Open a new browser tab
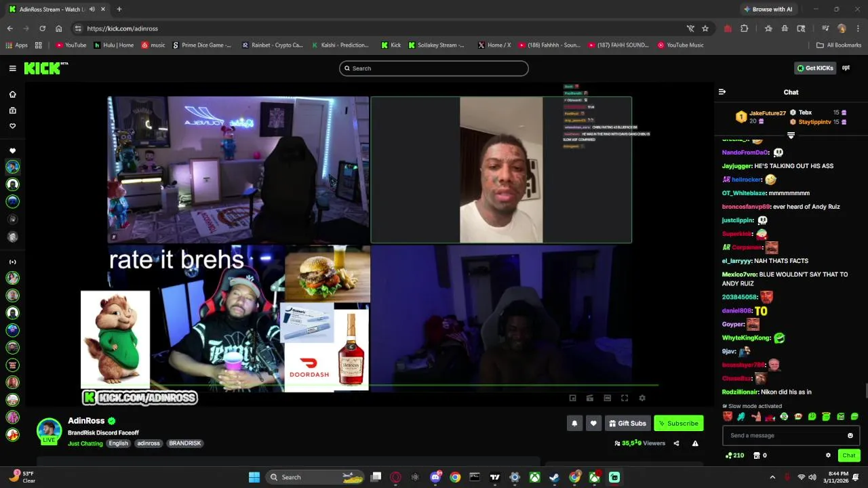The height and width of the screenshot is (488, 868). click(x=119, y=9)
